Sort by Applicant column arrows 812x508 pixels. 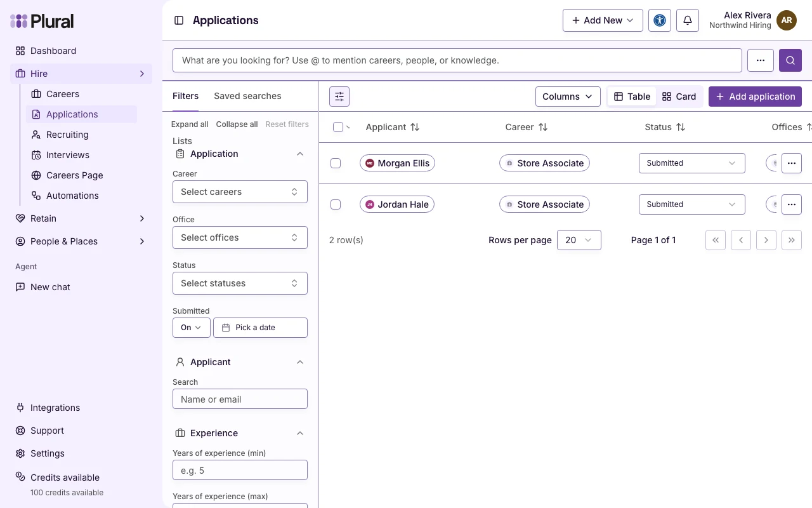point(415,127)
